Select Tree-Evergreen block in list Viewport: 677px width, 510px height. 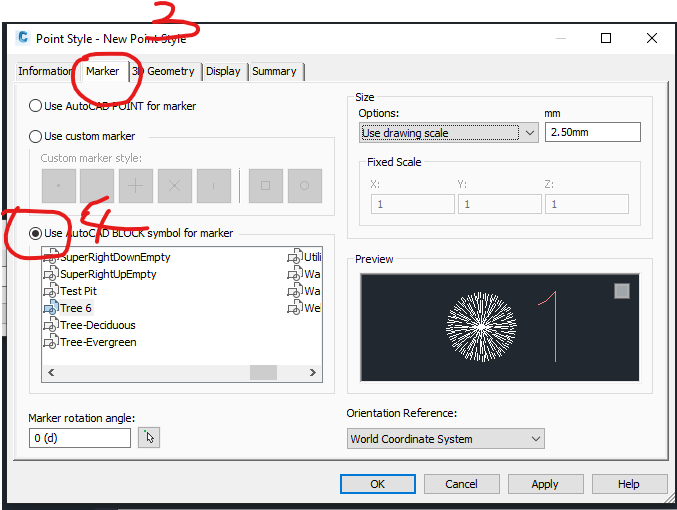pos(98,342)
